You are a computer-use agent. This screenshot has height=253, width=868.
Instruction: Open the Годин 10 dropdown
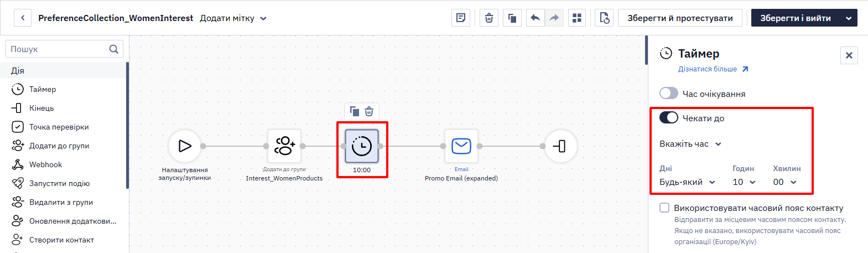pyautogui.click(x=744, y=182)
